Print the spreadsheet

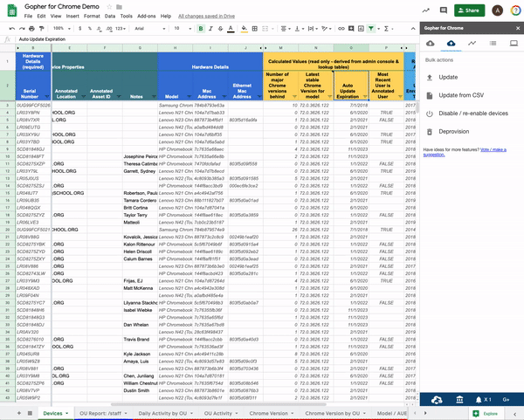click(31, 29)
